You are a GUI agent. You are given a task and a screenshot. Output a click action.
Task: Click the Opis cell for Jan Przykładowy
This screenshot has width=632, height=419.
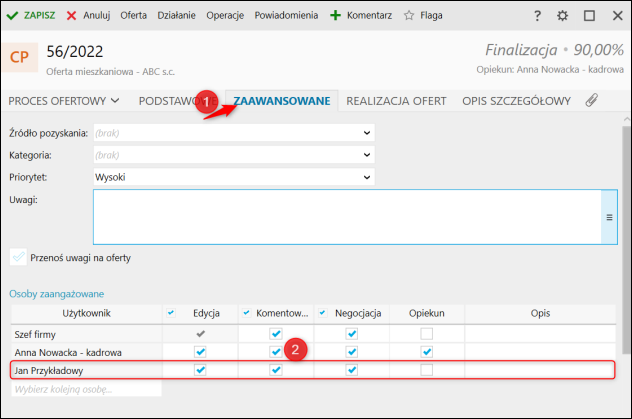pos(540,370)
